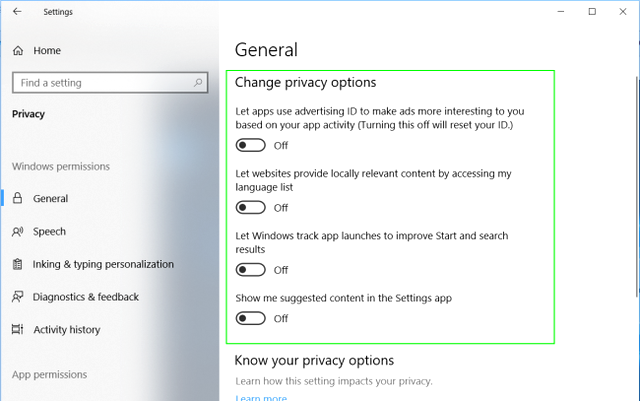
Task: Open Inking & typing personalization page
Action: click(103, 264)
